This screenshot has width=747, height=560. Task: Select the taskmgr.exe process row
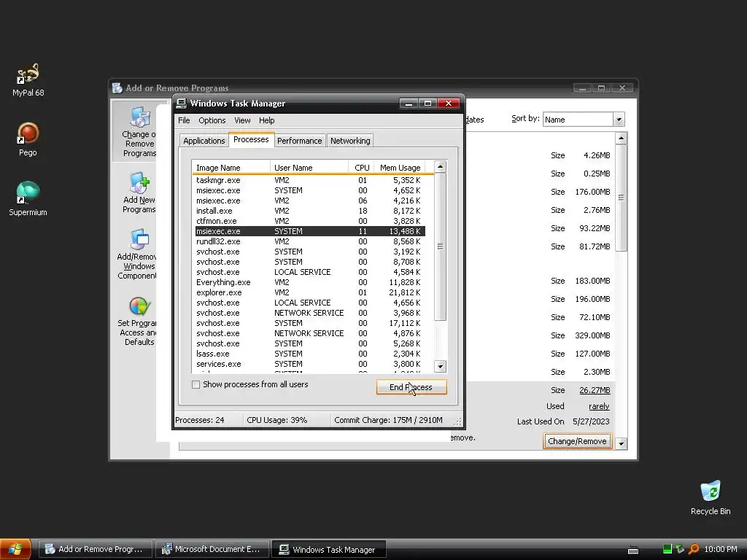(309, 180)
